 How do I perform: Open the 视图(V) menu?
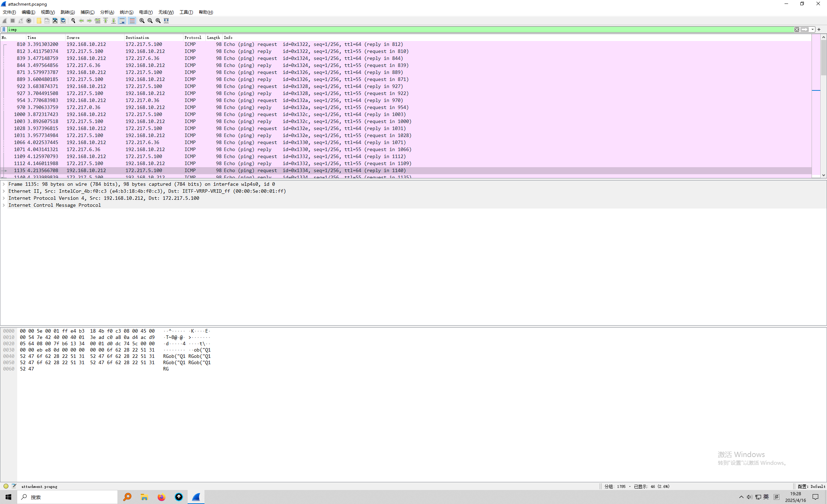pyautogui.click(x=48, y=12)
